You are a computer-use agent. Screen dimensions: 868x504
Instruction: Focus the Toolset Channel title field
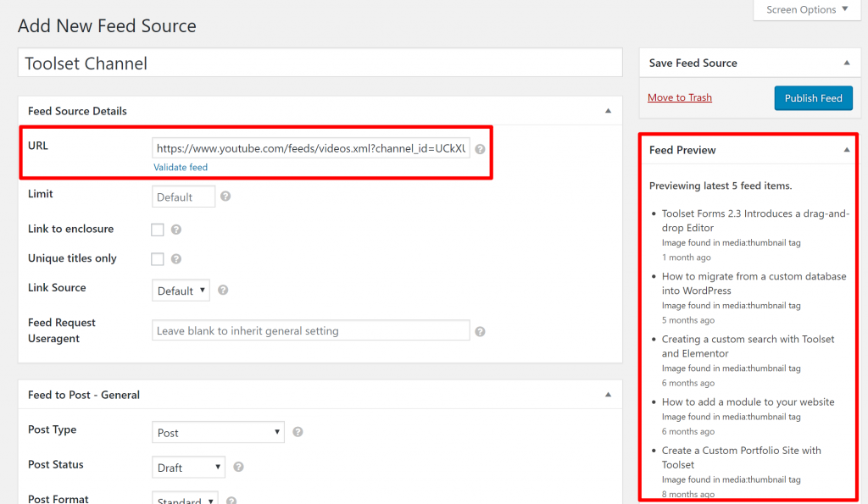pos(320,63)
